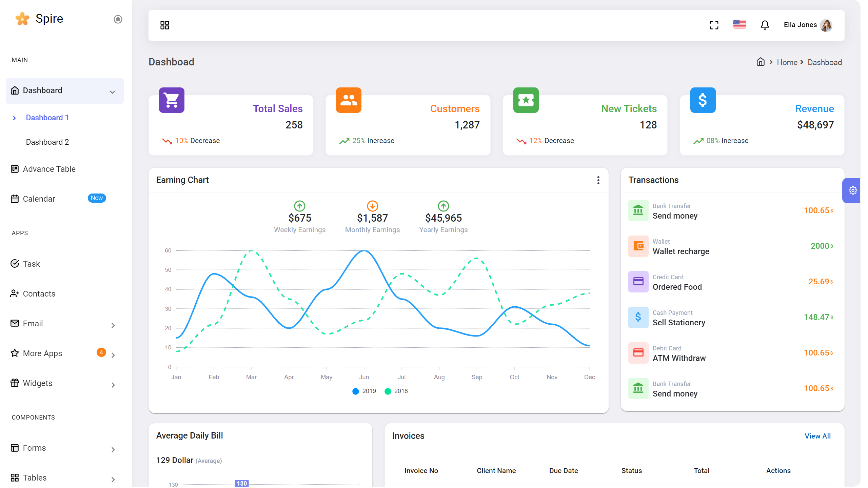Toggle the 2018 series in chart legend
Screen dimensions: 868x488
(396, 391)
